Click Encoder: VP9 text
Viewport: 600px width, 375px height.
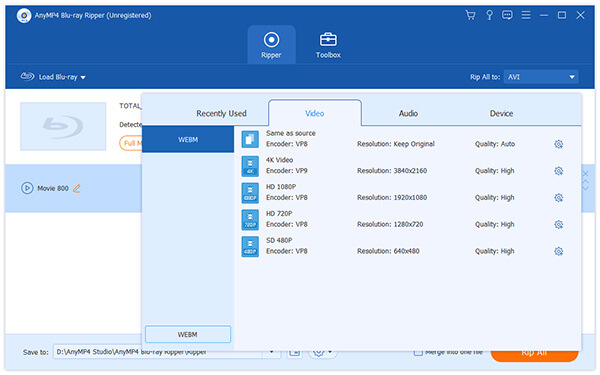[x=287, y=171]
